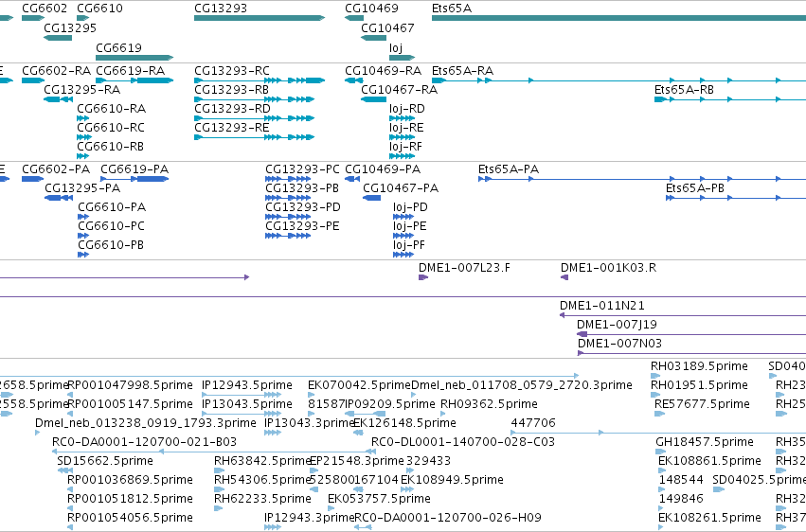Select protein loj-PD
806x532 pixels.
coord(410,207)
